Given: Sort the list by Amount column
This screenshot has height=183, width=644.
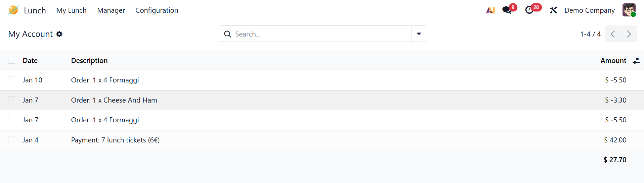Looking at the screenshot, I should coord(613,61).
